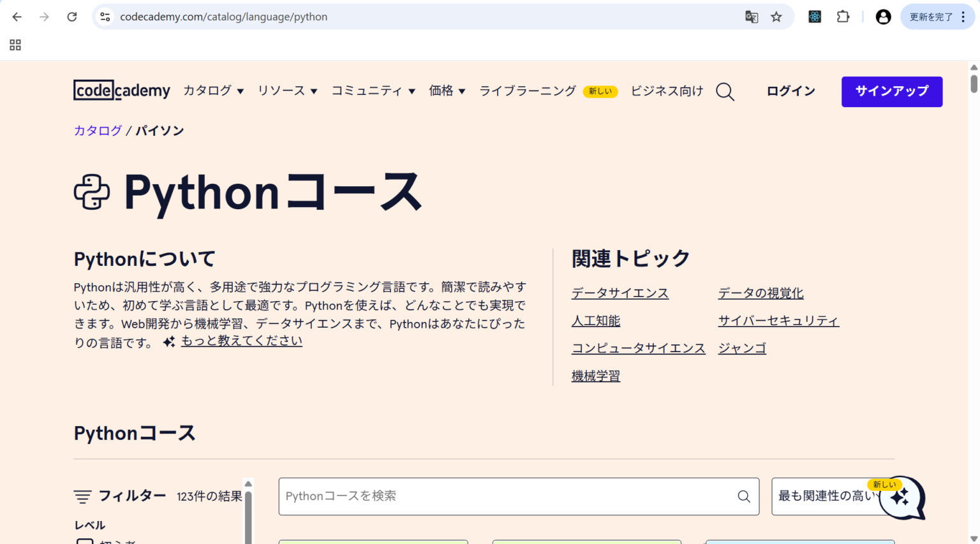This screenshot has height=544, width=980.
Task: Open the browser Extensions puzzle icon
Action: [843, 17]
